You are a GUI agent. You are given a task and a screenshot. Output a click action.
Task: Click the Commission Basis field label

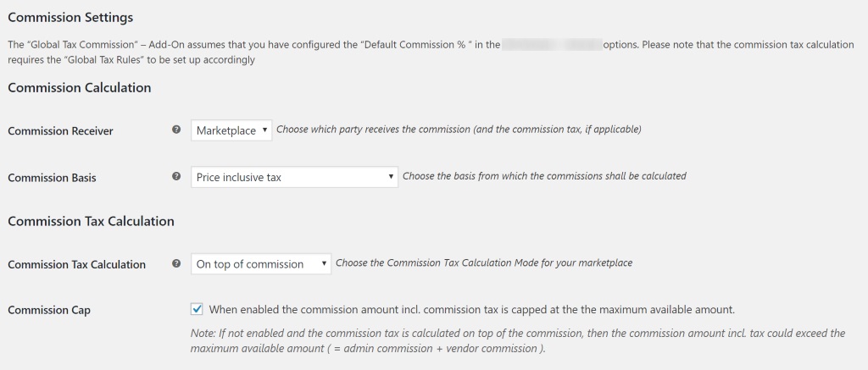click(52, 178)
